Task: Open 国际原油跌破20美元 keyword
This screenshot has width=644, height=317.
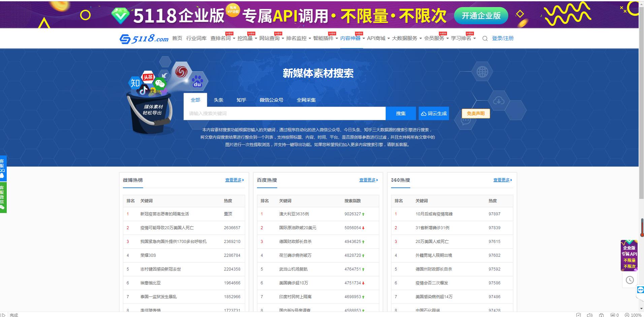Action: pos(298,228)
